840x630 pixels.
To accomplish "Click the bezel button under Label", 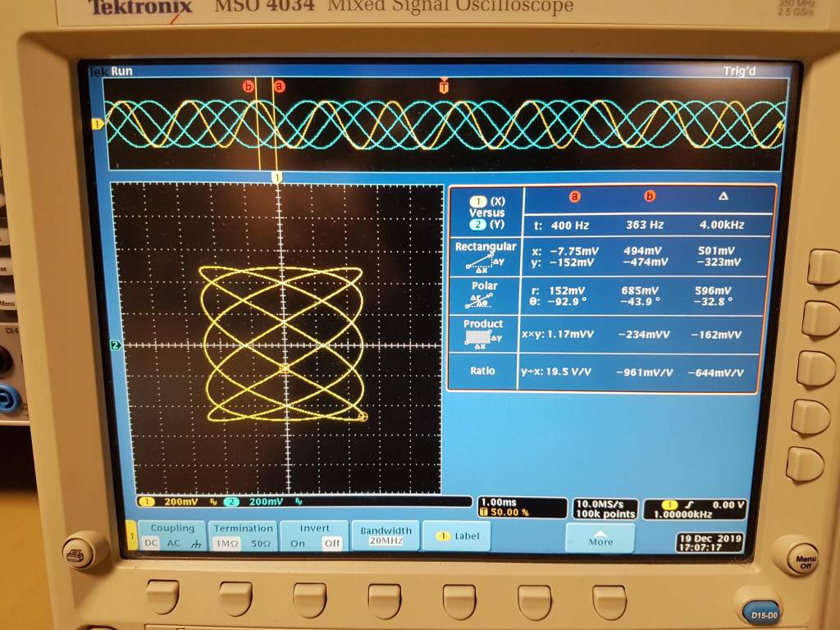I will (x=459, y=601).
